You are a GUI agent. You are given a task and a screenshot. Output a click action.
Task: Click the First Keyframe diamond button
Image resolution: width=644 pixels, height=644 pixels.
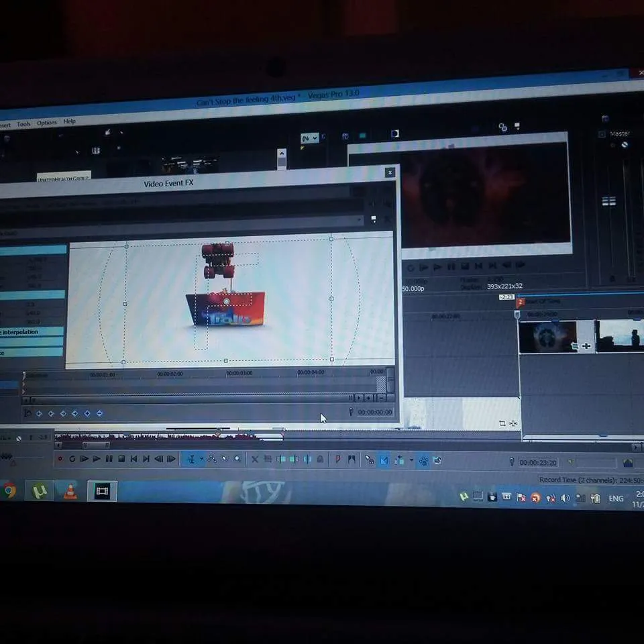click(x=40, y=414)
